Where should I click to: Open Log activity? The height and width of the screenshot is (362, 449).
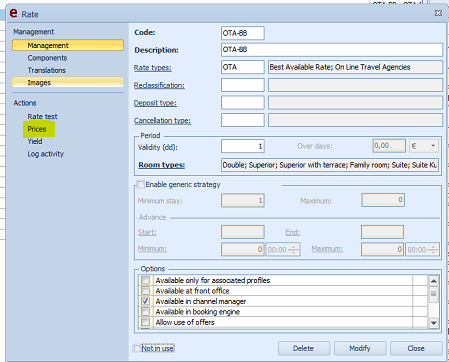(x=45, y=154)
